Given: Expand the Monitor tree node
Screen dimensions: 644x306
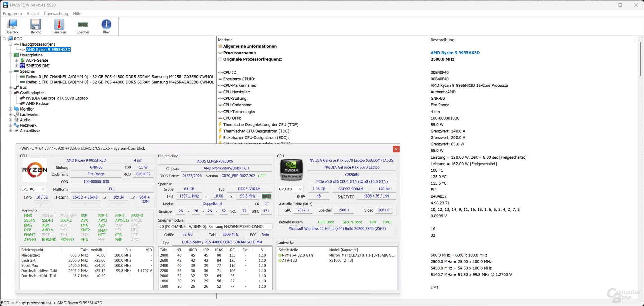Looking at the screenshot, I should click(10, 109).
